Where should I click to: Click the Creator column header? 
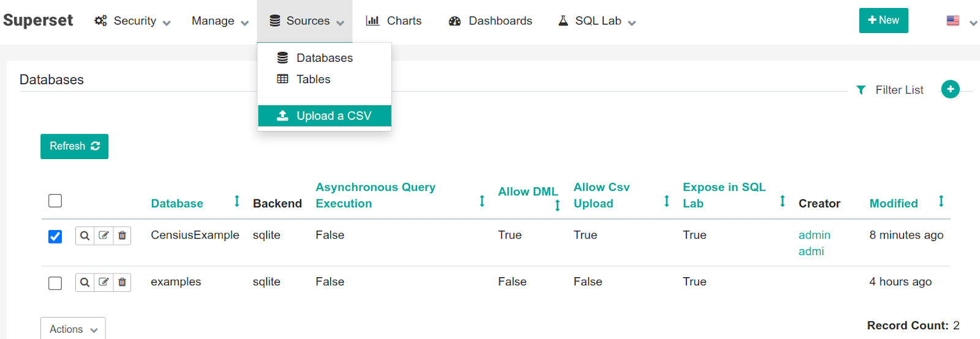pos(820,204)
